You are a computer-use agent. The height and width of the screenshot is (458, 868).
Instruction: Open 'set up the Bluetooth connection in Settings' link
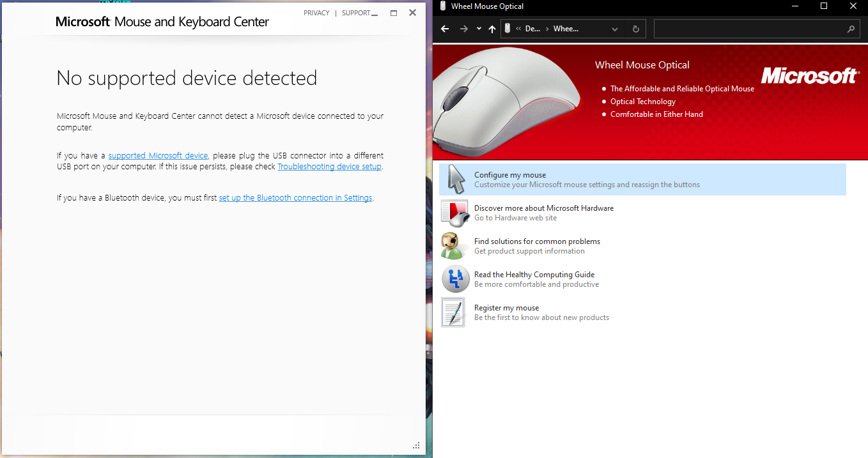click(295, 198)
